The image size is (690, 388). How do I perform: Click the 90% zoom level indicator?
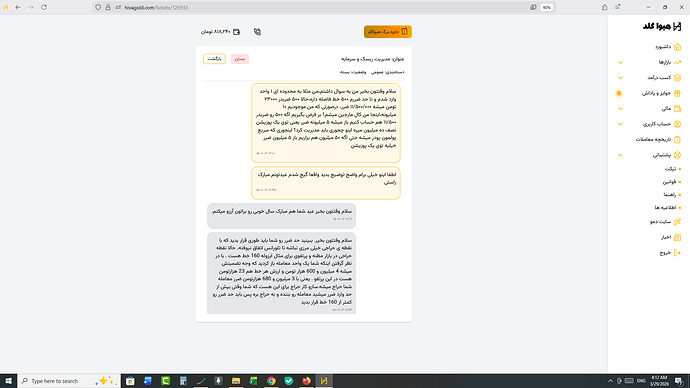[547, 7]
